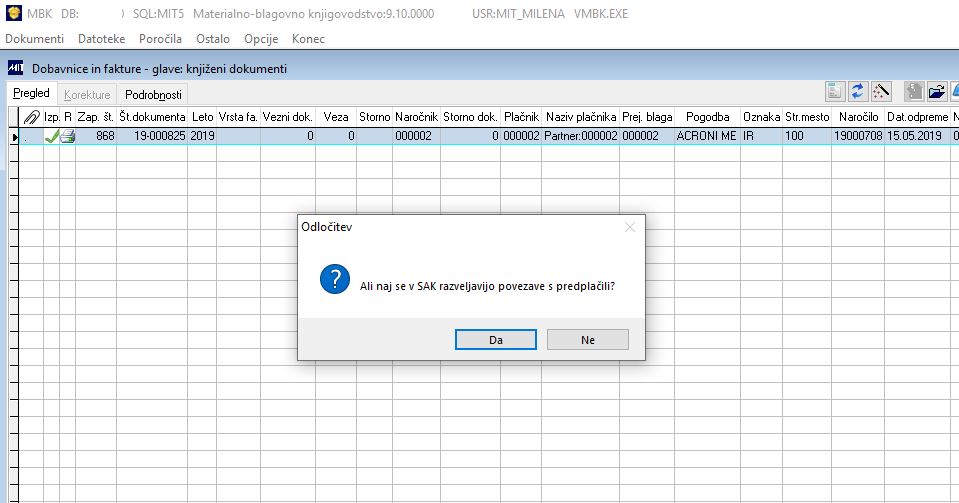Click the MIT logo in window title
959x503 pixels.
(x=16, y=69)
